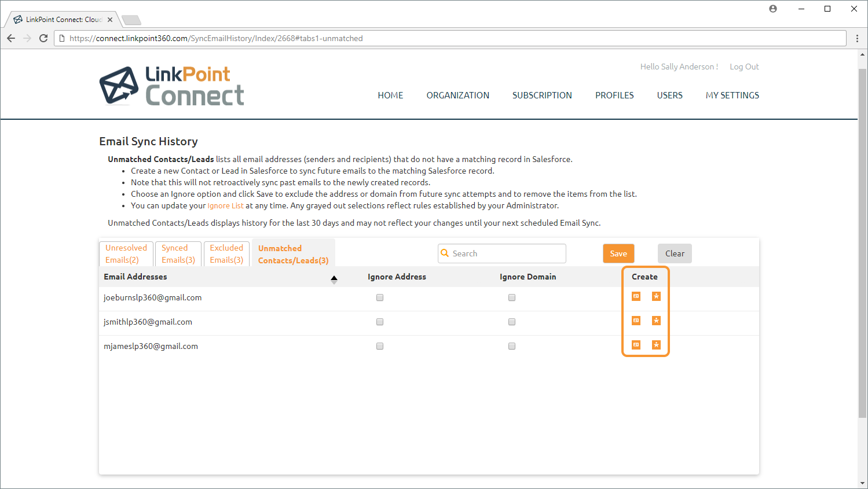Image resolution: width=868 pixels, height=489 pixels.
Task: Create a Contact for joeburnslp360@gmail.com
Action: (636, 296)
